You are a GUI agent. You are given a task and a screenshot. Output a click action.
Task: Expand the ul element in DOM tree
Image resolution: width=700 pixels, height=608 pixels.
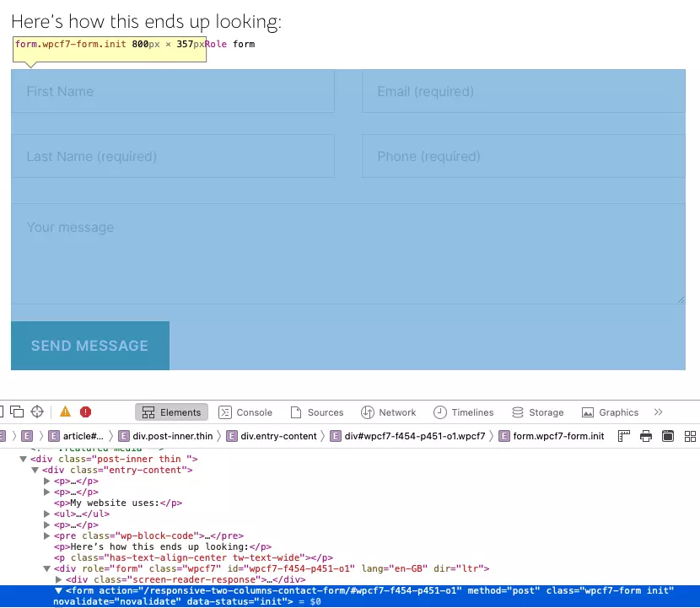click(47, 514)
